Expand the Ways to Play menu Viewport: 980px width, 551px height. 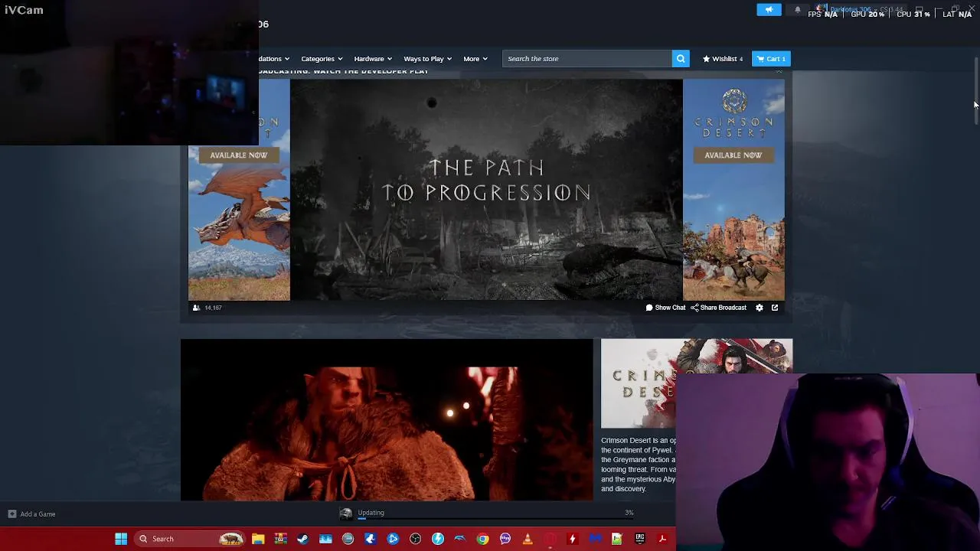click(427, 59)
